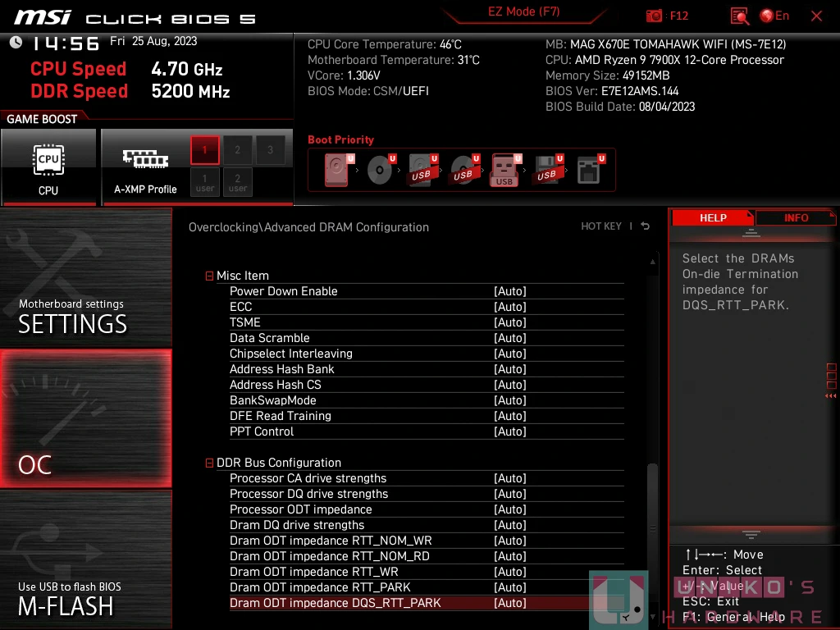The width and height of the screenshot is (840, 630).
Task: Click the side panel triple-arrow expander
Action: click(x=831, y=396)
